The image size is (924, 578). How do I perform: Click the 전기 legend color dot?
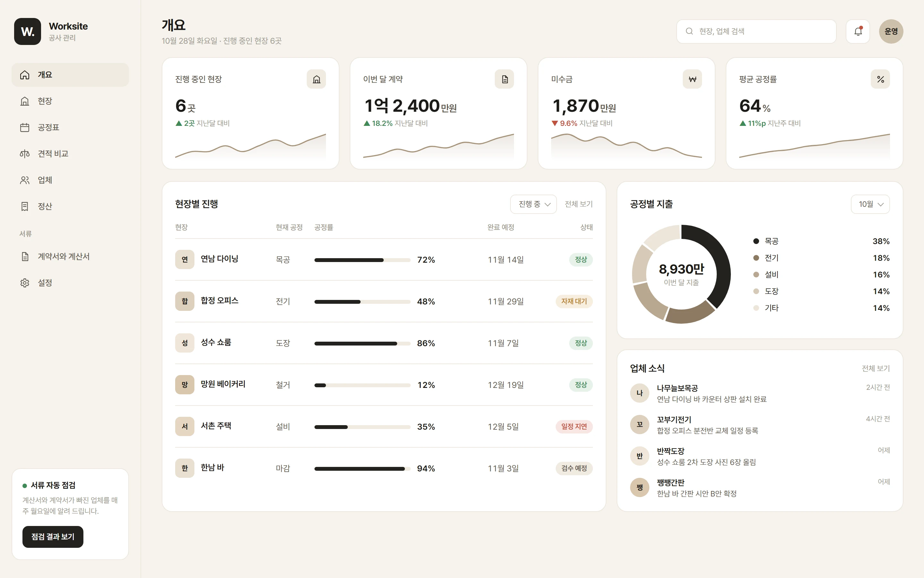pos(756,258)
